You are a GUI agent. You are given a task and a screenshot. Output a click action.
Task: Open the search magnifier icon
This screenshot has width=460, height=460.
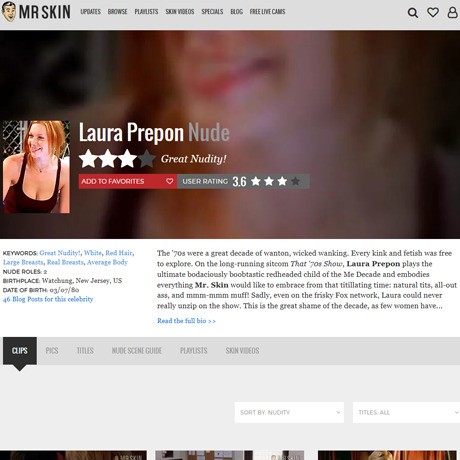point(413,13)
